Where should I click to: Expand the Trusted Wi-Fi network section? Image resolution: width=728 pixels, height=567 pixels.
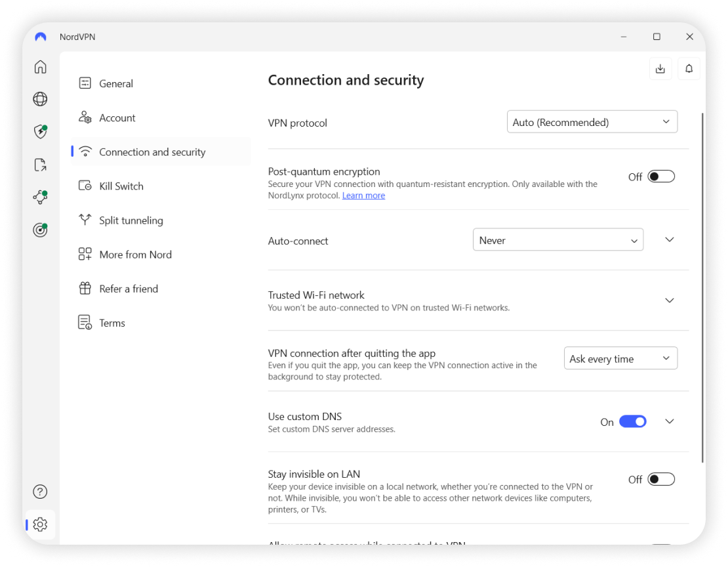pyautogui.click(x=669, y=301)
